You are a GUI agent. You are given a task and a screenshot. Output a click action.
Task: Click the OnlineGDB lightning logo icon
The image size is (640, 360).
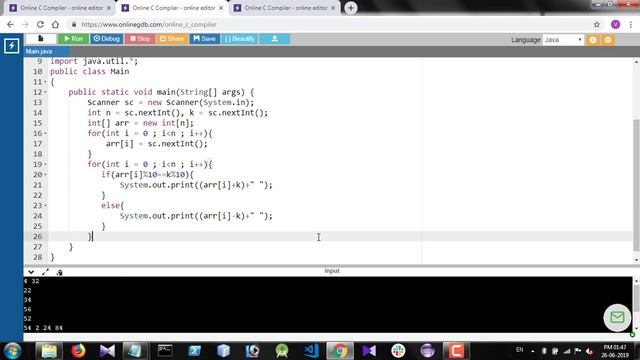point(11,46)
